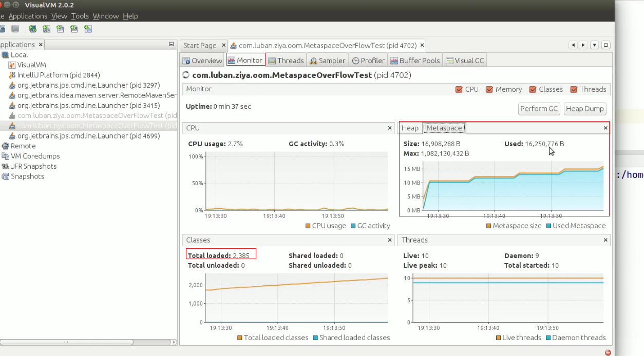Close the memory graph panel
The width and height of the screenshot is (644, 356).
coord(605,128)
